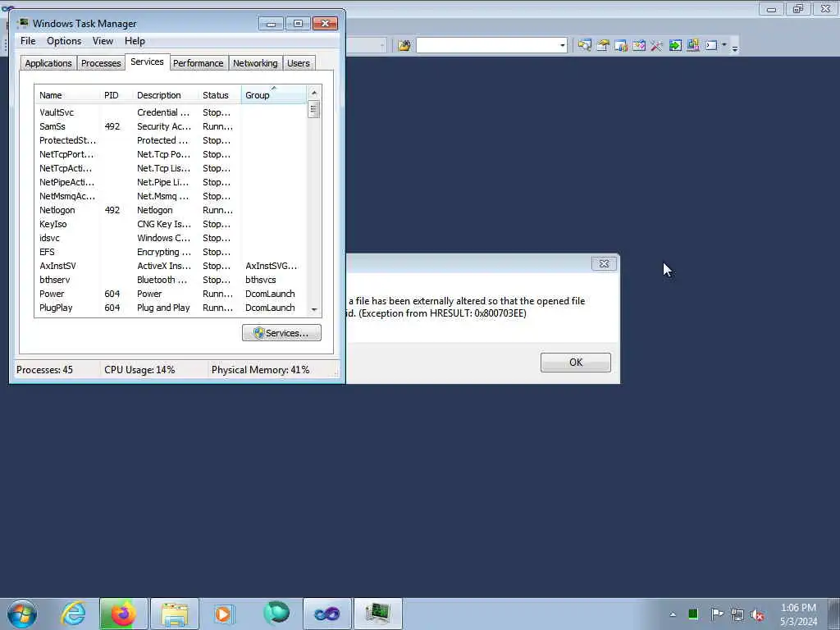Sort services by the PID column header
This screenshot has width=840, height=630.
pos(116,95)
